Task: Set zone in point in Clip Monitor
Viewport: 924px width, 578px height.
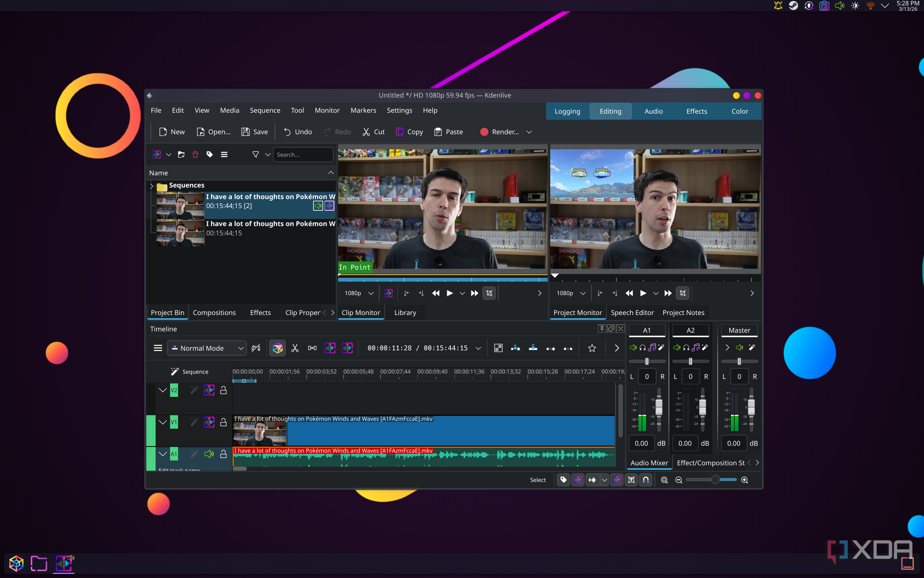Action: [406, 293]
